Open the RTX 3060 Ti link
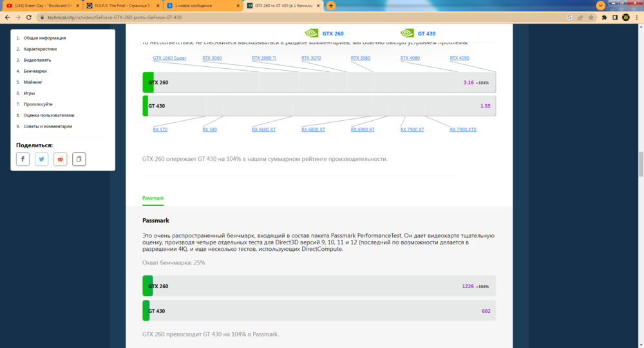Screen dimensions: 644x348 point(264,58)
